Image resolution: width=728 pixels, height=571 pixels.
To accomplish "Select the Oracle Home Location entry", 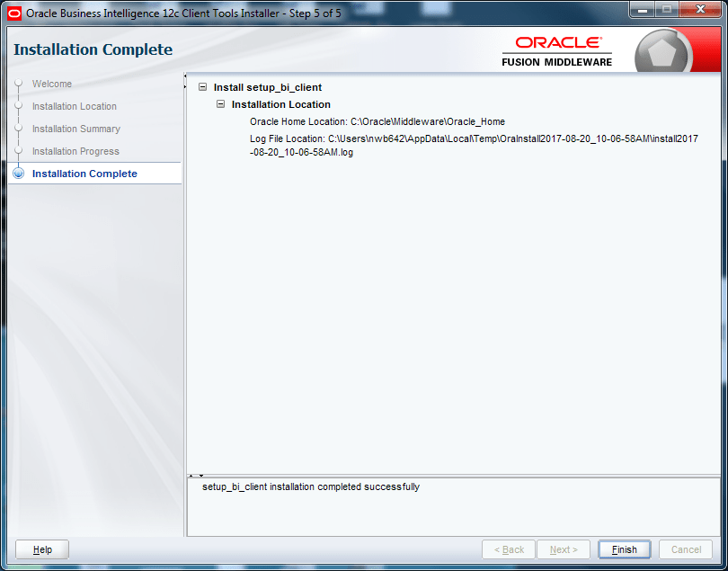I will tap(377, 121).
